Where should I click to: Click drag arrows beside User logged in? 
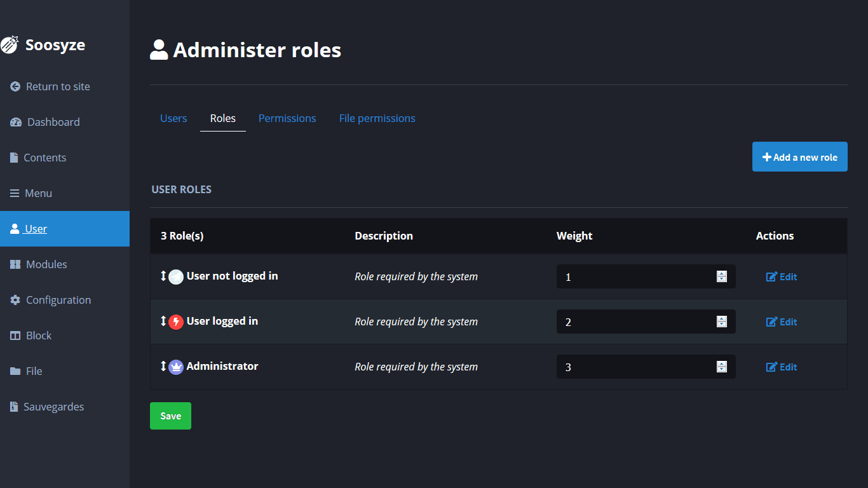pos(163,321)
